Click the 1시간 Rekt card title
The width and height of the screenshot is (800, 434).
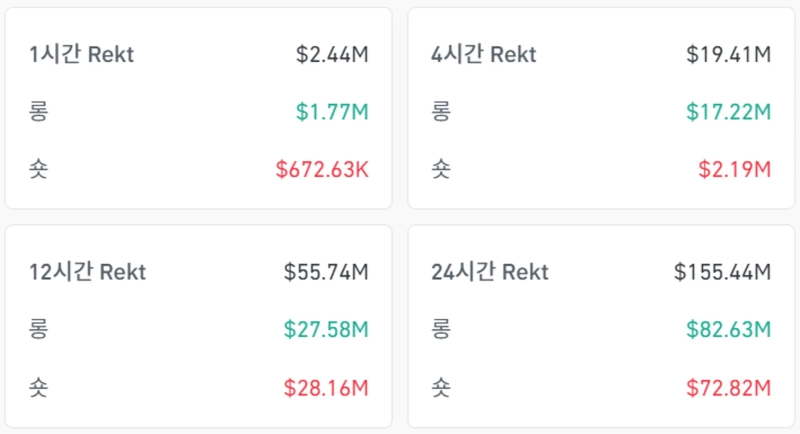click(81, 54)
